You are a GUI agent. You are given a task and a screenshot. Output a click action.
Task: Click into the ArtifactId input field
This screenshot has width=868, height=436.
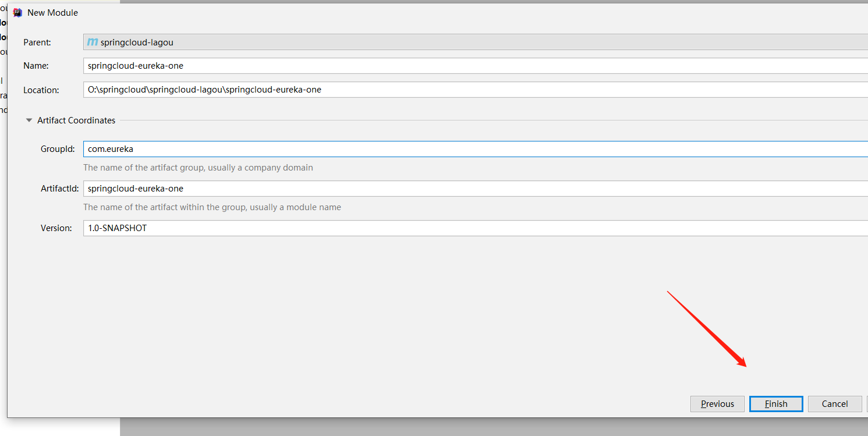[476, 189]
